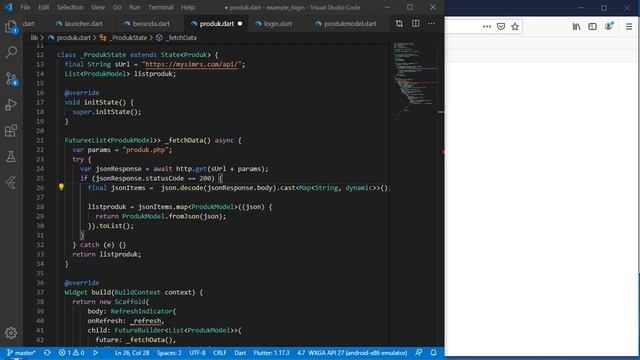
Task: Open the Terminal menu
Action: click(x=161, y=7)
